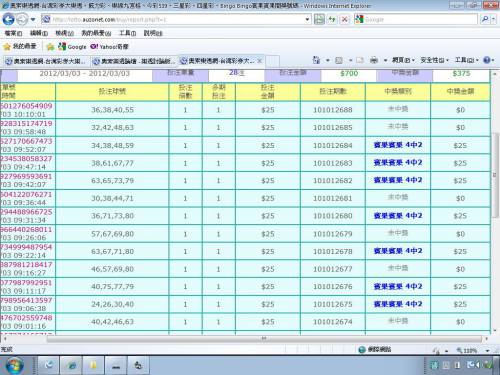
Task: Expand the Feeds dropdown arrow
Action: pyautogui.click(x=350, y=60)
